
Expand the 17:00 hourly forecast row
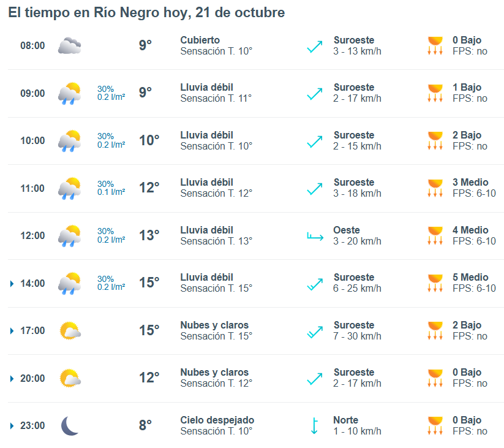coord(12,331)
